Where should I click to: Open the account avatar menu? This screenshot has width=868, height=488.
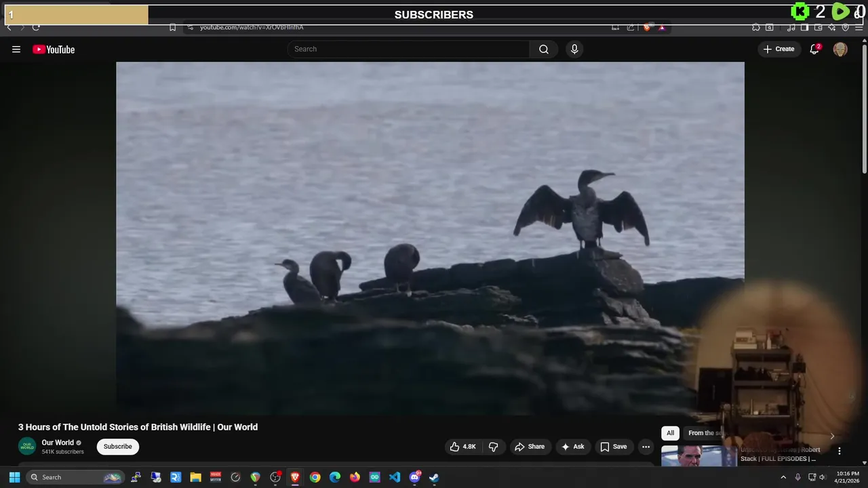(x=840, y=49)
